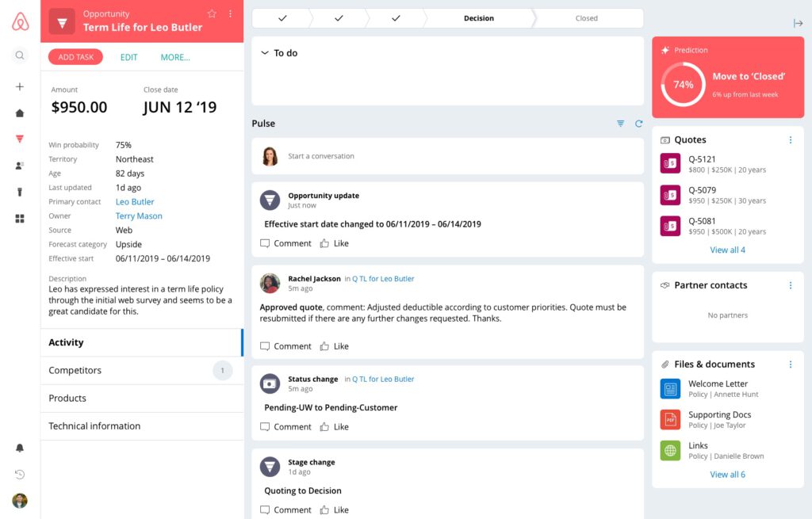This screenshot has width=812, height=519.
Task: Open Quotes panel options menu
Action: (791, 139)
